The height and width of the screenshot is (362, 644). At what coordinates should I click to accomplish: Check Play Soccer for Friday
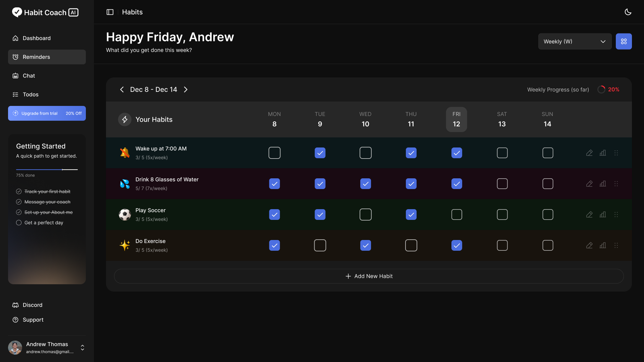(x=457, y=215)
